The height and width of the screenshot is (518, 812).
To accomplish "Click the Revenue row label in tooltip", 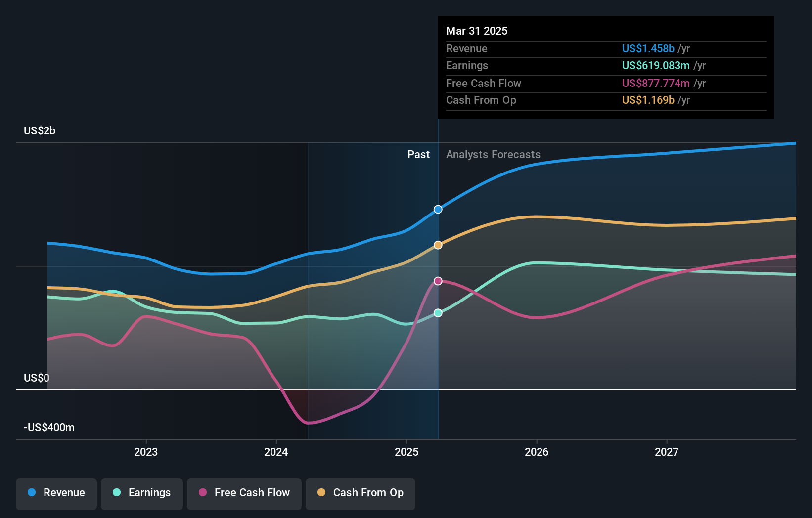I will pyautogui.click(x=466, y=48).
